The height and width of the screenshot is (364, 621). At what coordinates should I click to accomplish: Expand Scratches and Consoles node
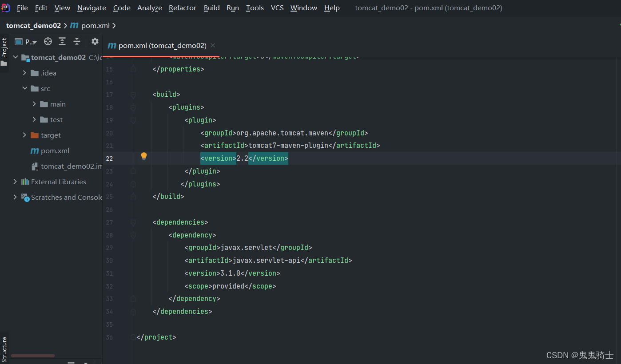[15, 197]
